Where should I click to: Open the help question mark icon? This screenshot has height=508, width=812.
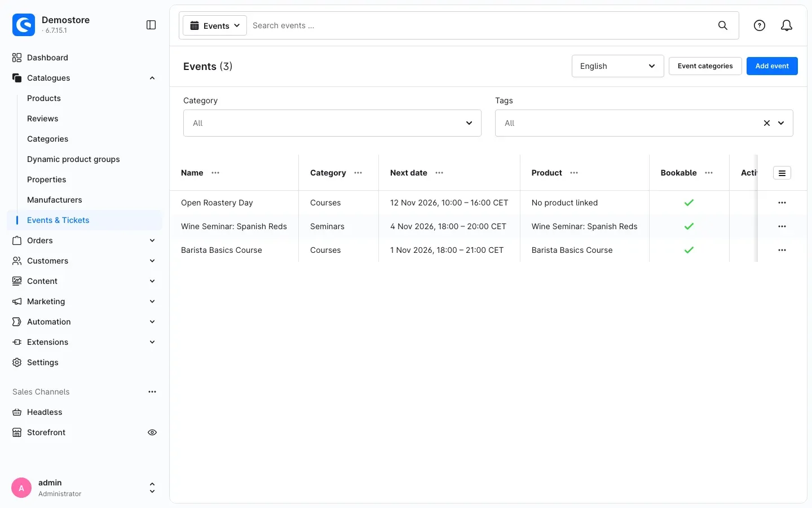click(x=760, y=25)
